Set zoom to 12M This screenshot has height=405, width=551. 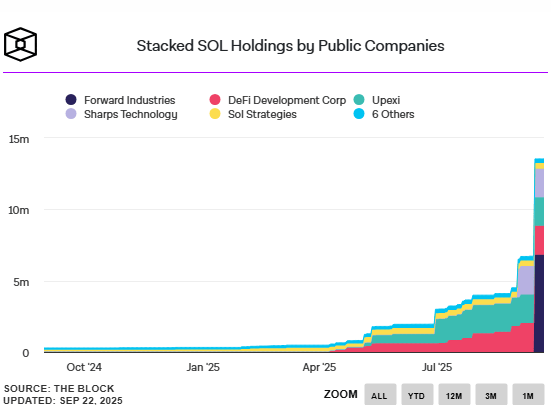point(454,395)
